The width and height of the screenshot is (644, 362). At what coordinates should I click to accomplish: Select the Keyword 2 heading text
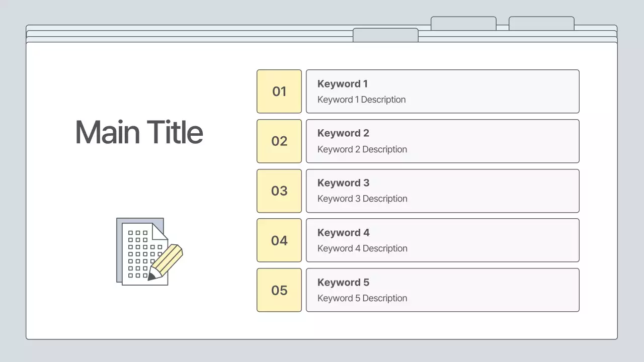[343, 133]
